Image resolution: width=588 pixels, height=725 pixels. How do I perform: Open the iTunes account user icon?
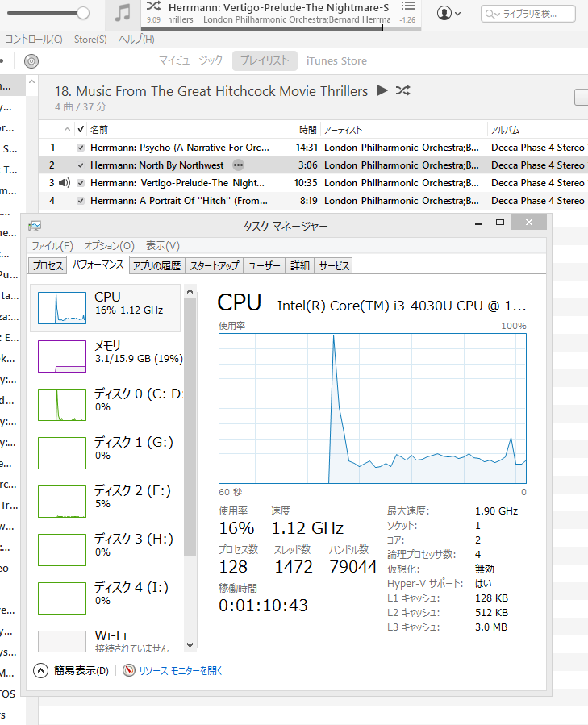pos(444,14)
